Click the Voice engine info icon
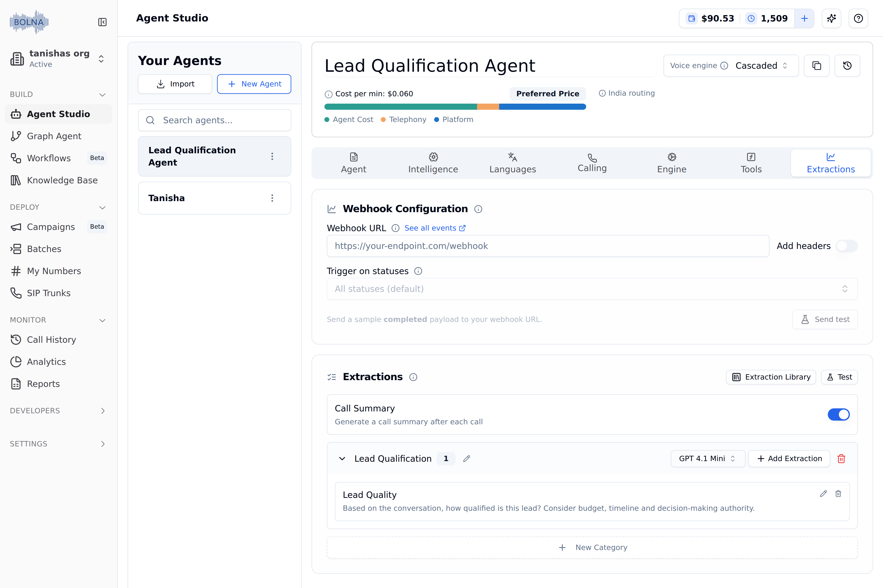The height and width of the screenshot is (588, 883). [x=724, y=66]
